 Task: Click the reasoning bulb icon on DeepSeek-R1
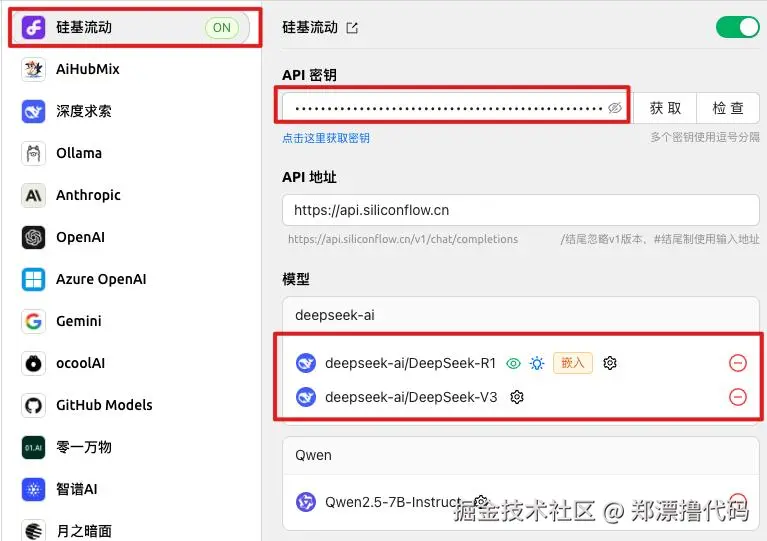[537, 363]
